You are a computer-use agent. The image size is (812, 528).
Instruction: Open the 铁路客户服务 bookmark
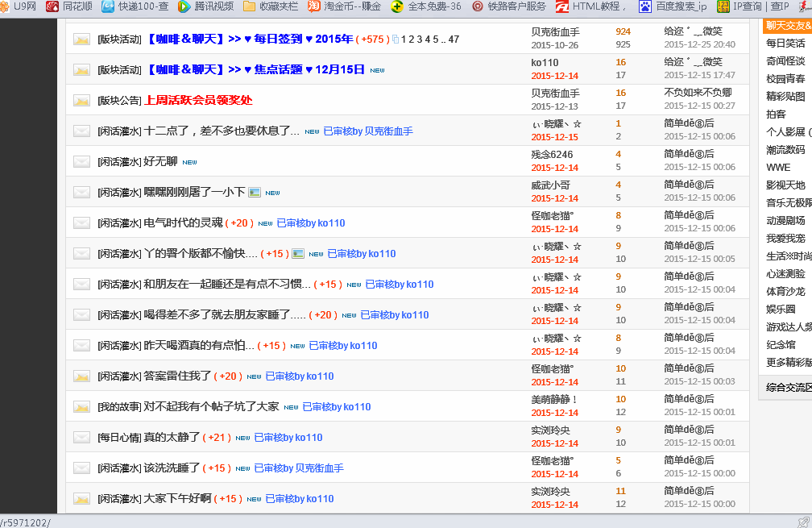509,6
